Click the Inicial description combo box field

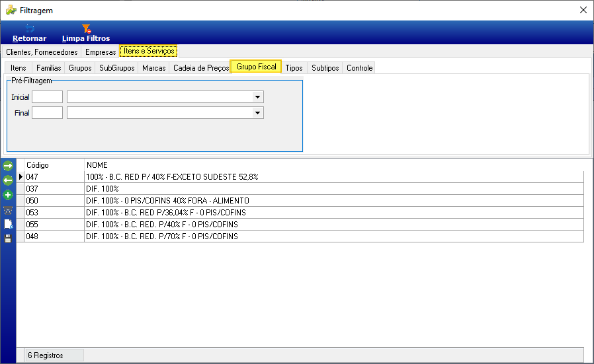pyautogui.click(x=165, y=97)
